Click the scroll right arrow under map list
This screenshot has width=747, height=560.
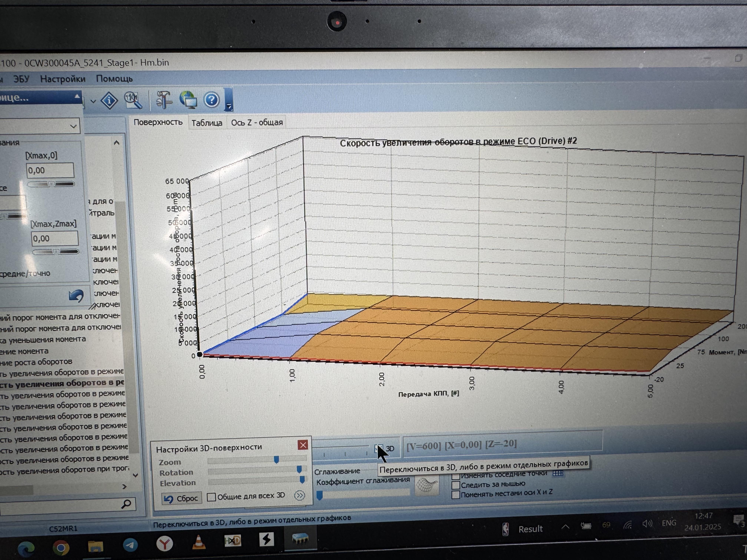(x=124, y=486)
